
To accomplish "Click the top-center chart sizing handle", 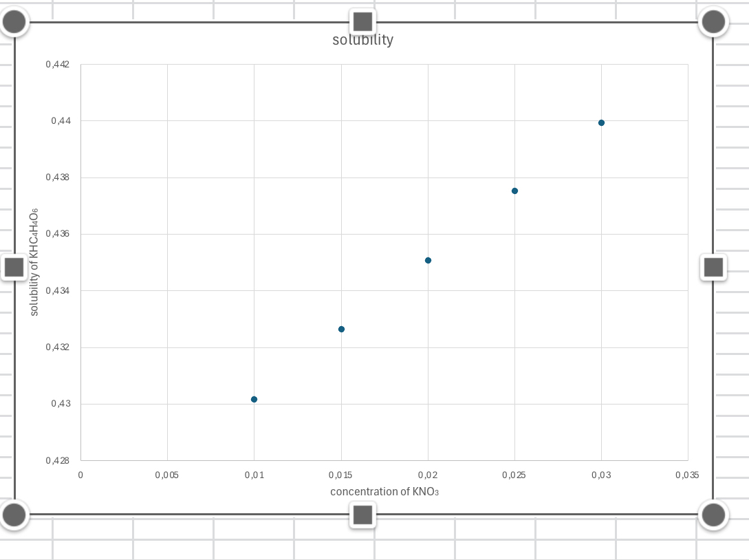I will tap(363, 21).
